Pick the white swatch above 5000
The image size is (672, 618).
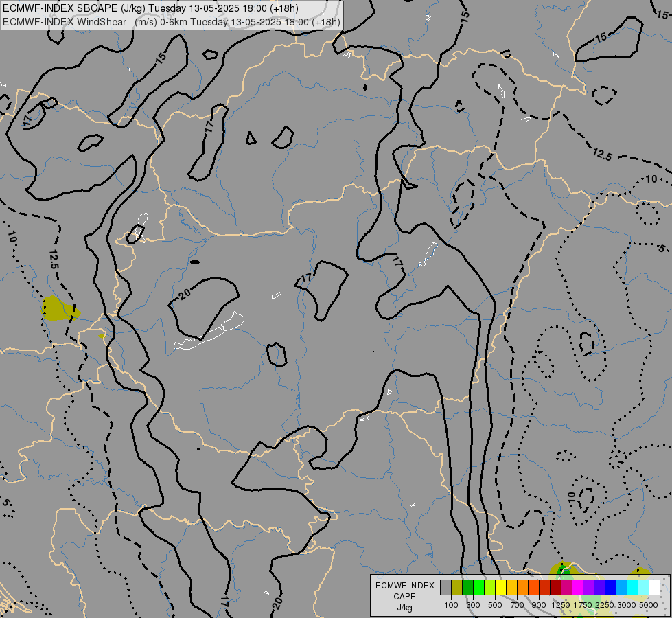[654, 588]
